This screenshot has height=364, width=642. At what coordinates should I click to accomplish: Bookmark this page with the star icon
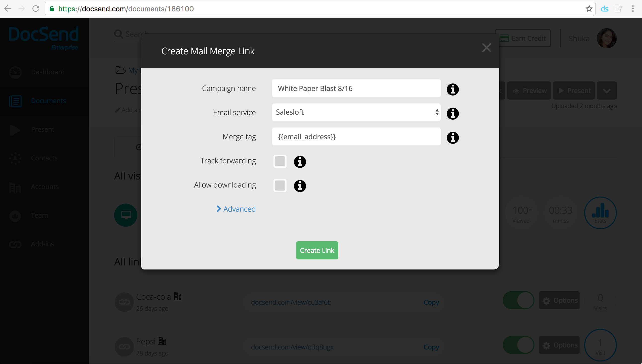point(589,9)
